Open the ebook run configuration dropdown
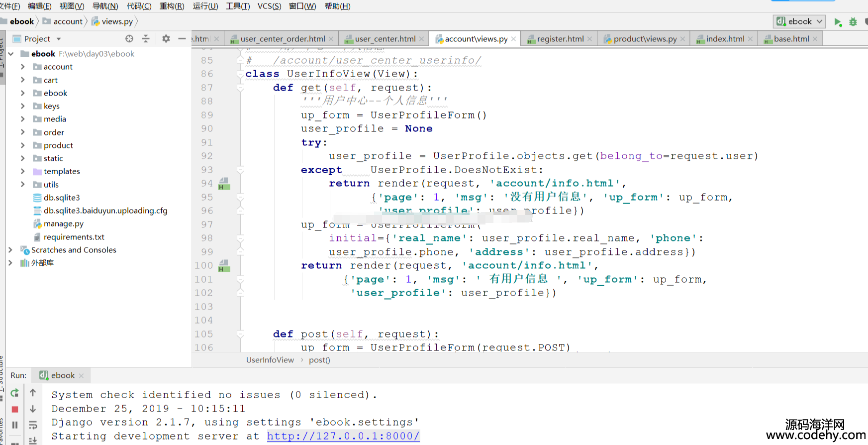Screen dimensions: 868x445 (799, 21)
